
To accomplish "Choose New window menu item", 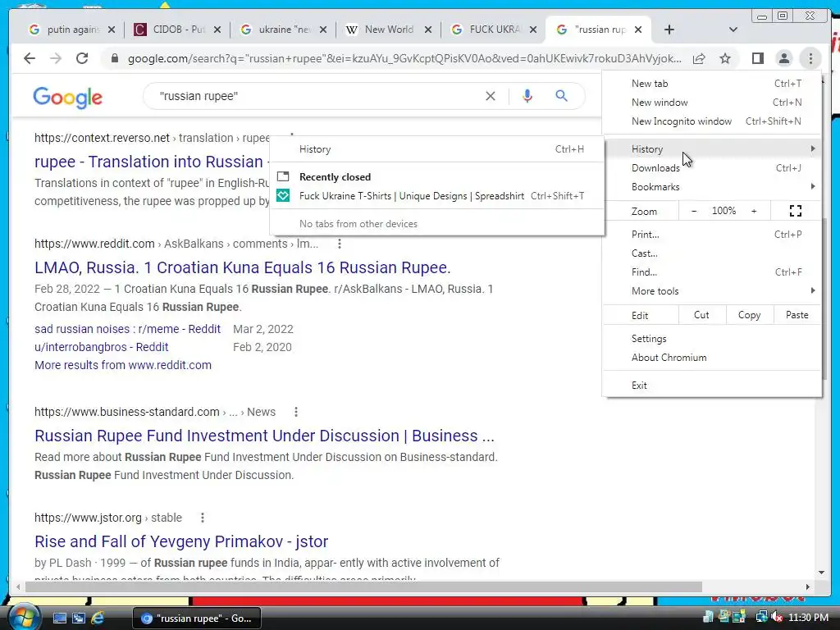I will [711, 103].
